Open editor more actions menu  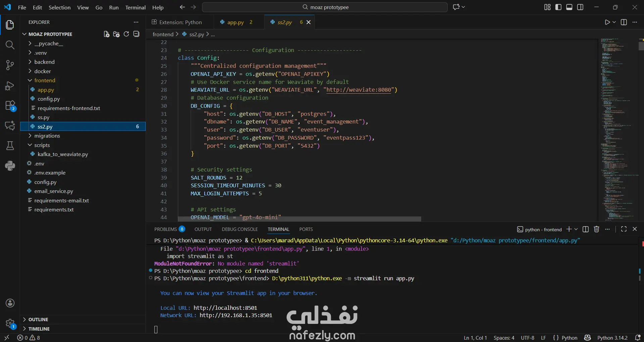click(x=635, y=22)
